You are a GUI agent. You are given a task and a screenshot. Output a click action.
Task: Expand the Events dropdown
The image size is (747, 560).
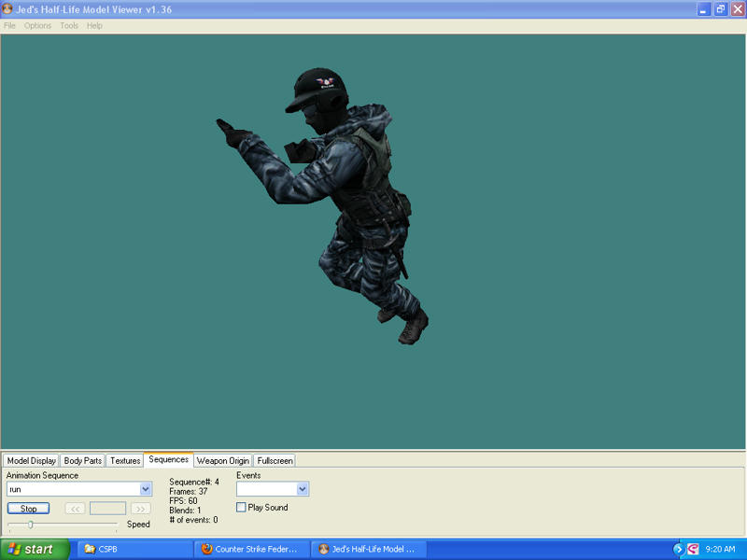(302, 489)
